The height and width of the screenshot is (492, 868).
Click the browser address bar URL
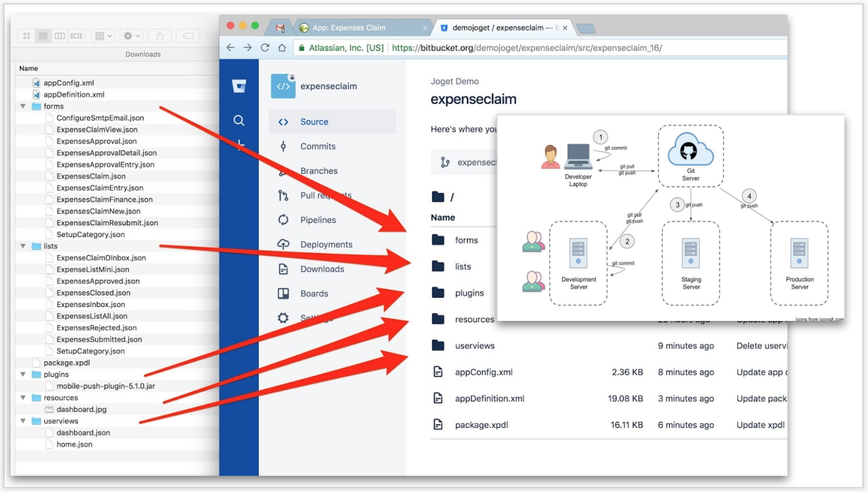pyautogui.click(x=527, y=48)
